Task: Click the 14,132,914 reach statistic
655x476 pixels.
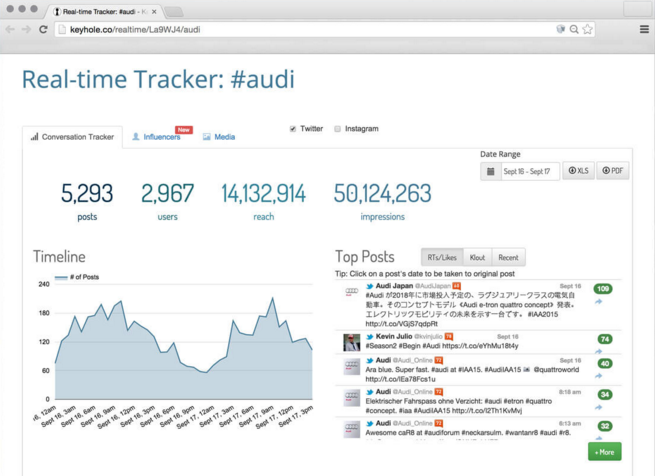Action: point(264,201)
